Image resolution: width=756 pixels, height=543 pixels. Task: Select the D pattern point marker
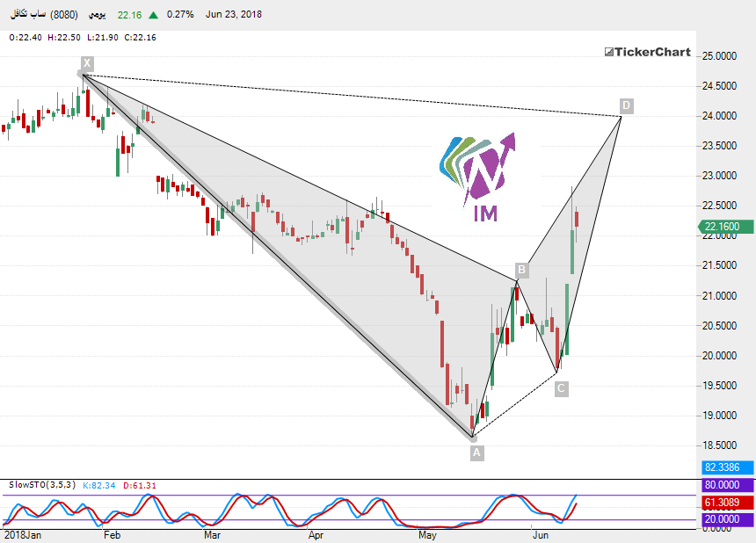tap(626, 105)
